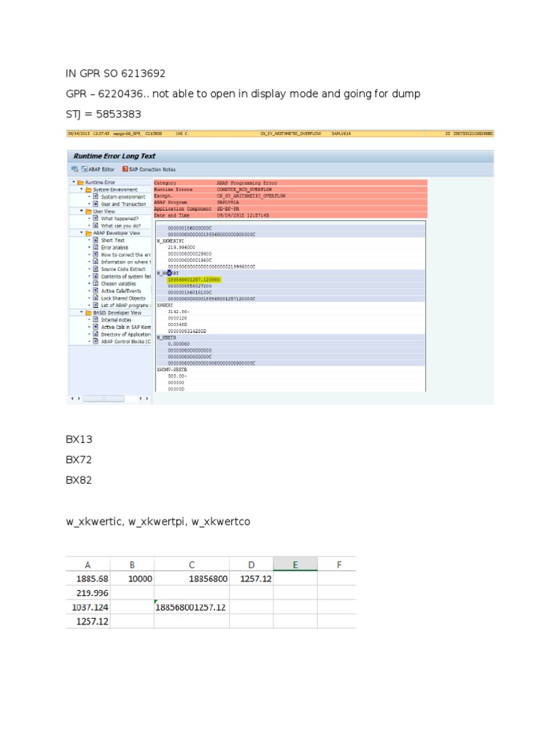Select spreadsheet cell containing 18856800
Screen dimensions: 560x747
pyautogui.click(x=192, y=578)
